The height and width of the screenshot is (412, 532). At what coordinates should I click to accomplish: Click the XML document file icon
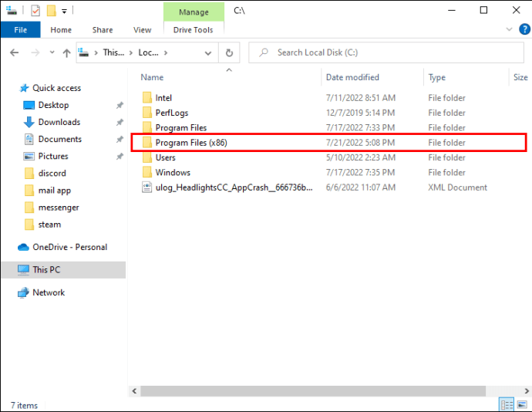pos(147,187)
